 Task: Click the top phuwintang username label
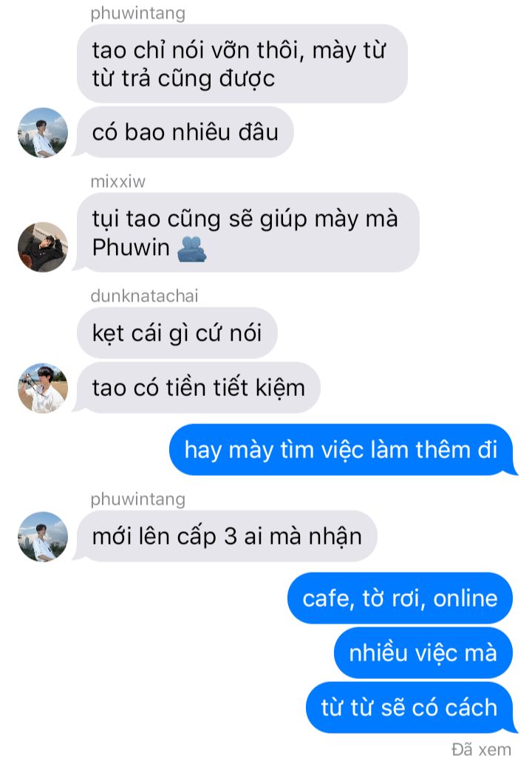[138, 13]
